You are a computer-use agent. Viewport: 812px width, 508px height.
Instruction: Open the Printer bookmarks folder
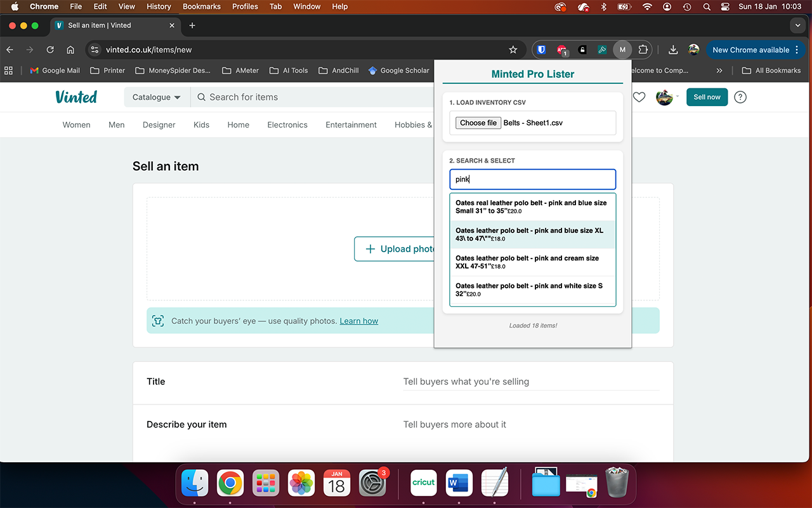click(x=108, y=70)
